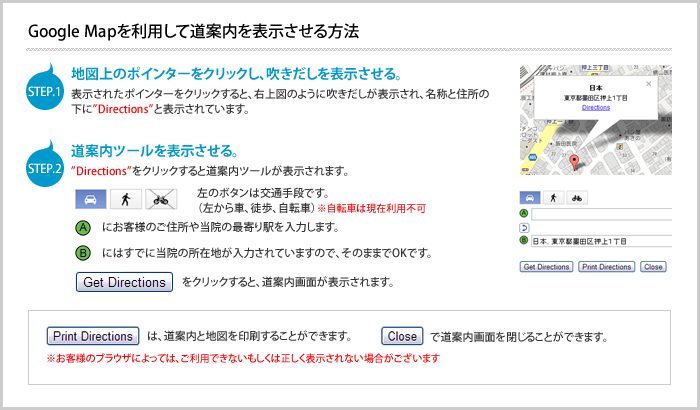Click the red note ※自転車は現在利用不可

pyautogui.click(x=371, y=209)
